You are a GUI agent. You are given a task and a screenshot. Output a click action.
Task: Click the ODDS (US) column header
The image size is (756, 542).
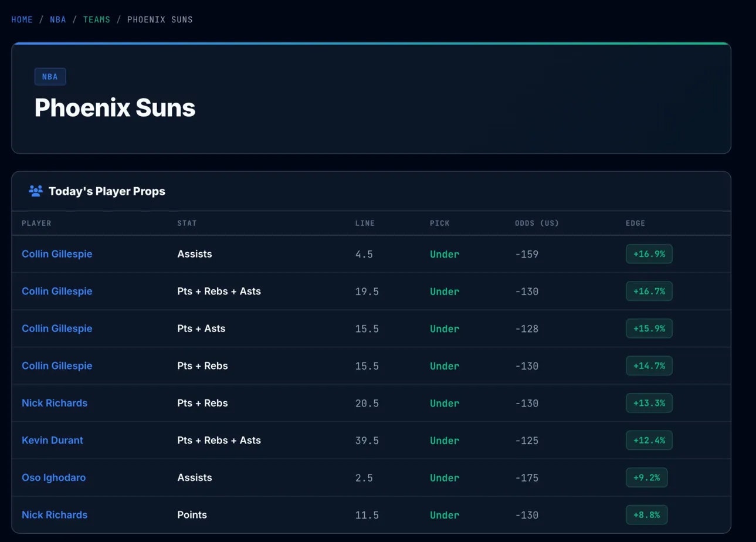tap(537, 223)
